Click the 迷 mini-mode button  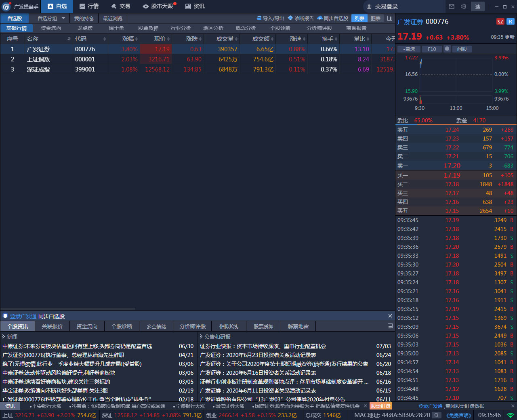(x=478, y=6)
